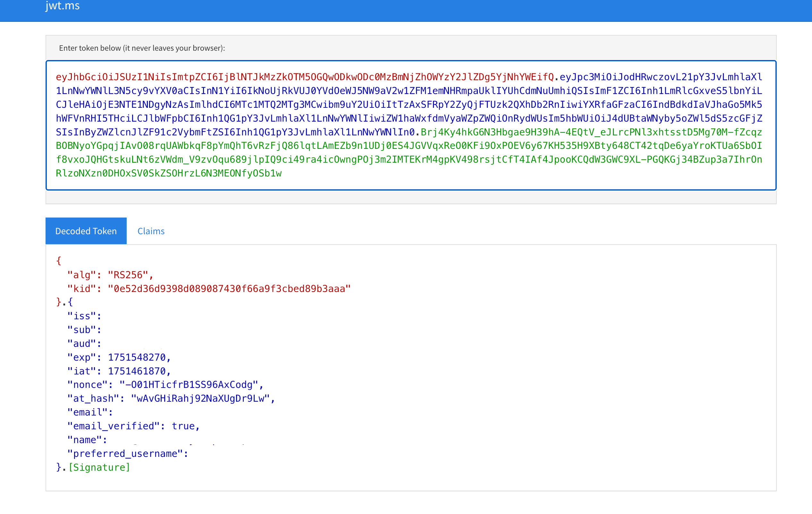Click the "nonce" claim value
This screenshot has width=812, height=514.
[x=189, y=385]
